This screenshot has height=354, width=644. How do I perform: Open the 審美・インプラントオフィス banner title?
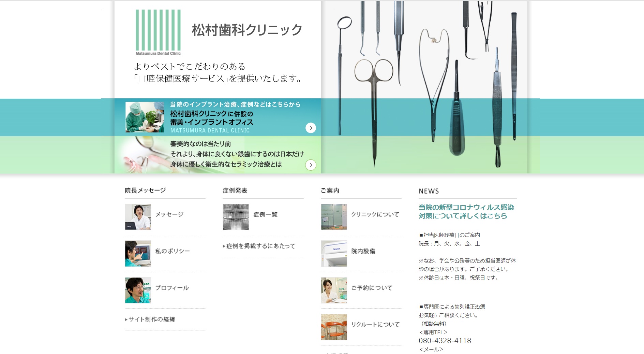tap(212, 122)
